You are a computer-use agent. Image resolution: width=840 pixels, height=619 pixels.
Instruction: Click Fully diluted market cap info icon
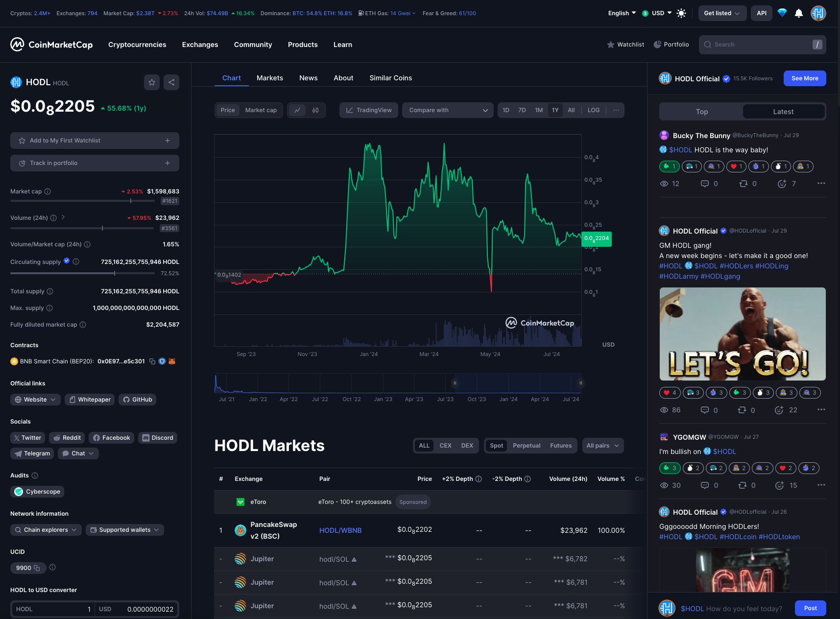click(83, 325)
